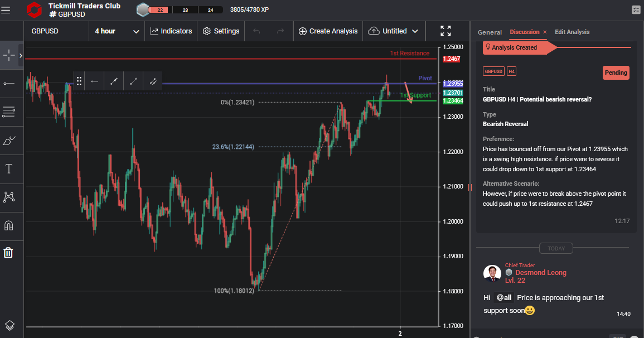This screenshot has height=338, width=644.
Task: Click Desmond Leong's avatar
Action: point(492,273)
